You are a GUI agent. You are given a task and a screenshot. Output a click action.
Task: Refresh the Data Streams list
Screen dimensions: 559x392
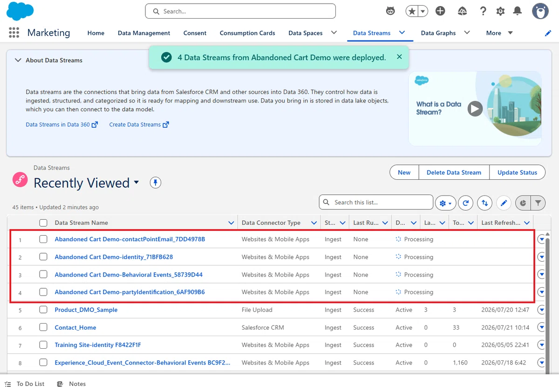pos(466,203)
